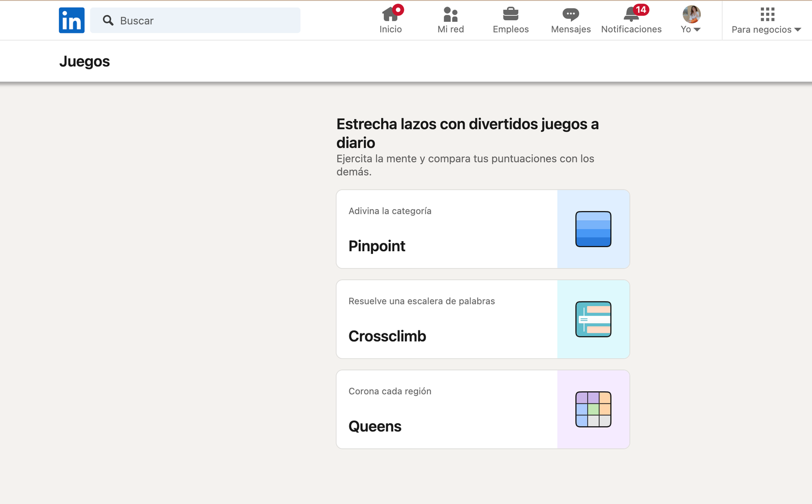812x504 pixels.
Task: Go to the Empleos label
Action: (x=511, y=29)
